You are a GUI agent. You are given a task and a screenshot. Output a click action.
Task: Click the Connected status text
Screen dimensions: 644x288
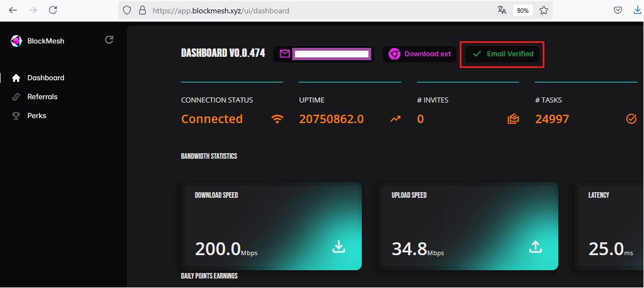tap(212, 119)
